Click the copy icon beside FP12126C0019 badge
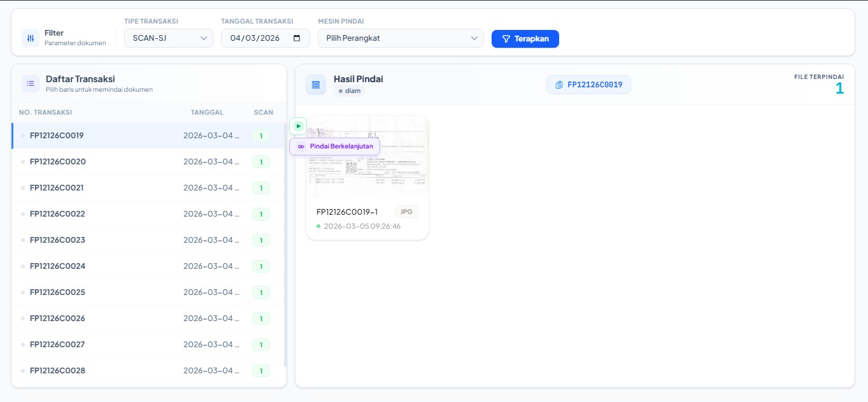 pos(559,85)
